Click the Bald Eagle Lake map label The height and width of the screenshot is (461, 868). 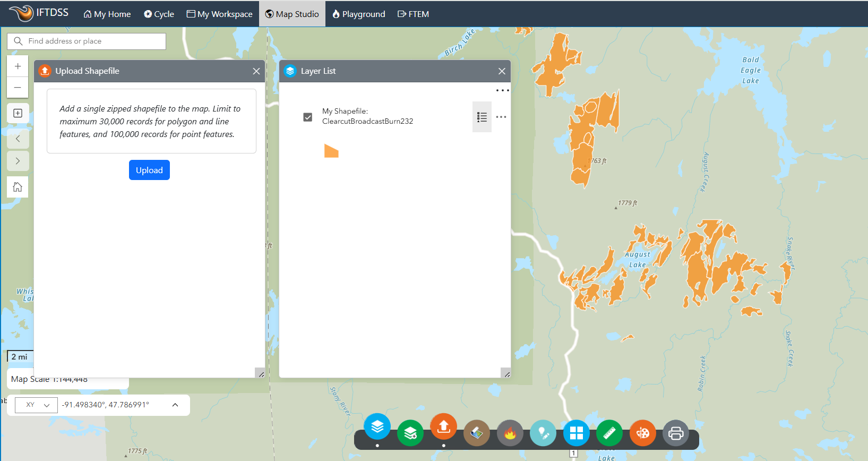[751, 70]
